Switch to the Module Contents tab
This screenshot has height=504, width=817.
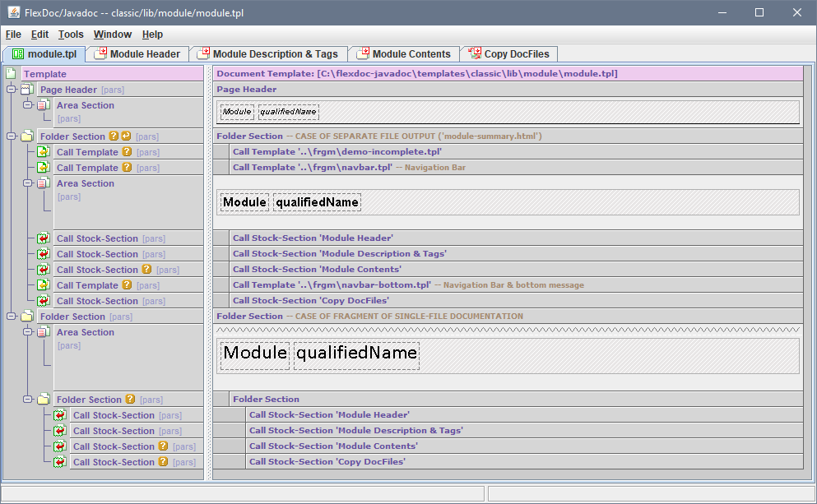(x=404, y=54)
